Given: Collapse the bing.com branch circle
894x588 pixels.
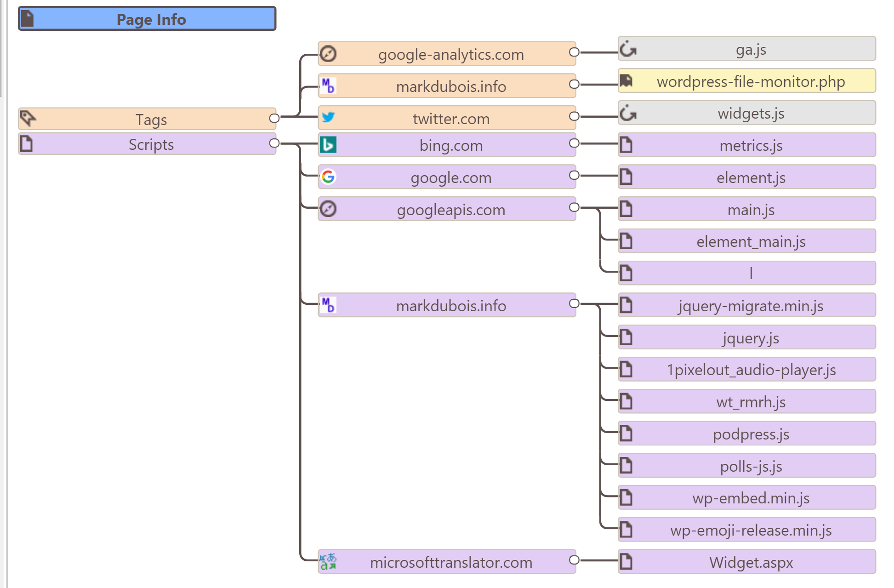Looking at the screenshot, I should coord(574,143).
